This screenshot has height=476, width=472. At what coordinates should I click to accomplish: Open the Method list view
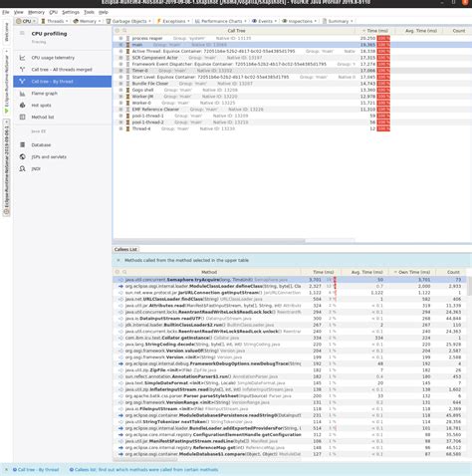(x=43, y=118)
